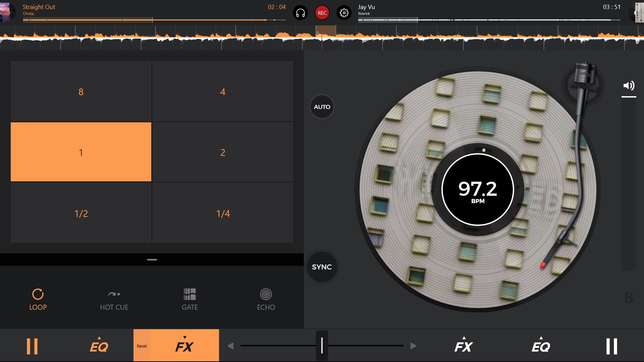Center the crossfader slider
This screenshot has width=644, height=362.
click(x=322, y=345)
